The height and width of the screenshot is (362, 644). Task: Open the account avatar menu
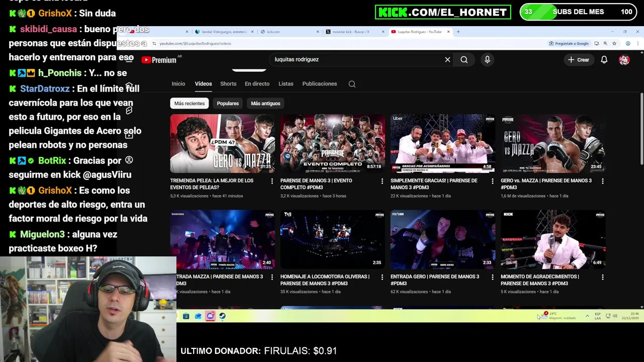tap(624, 60)
